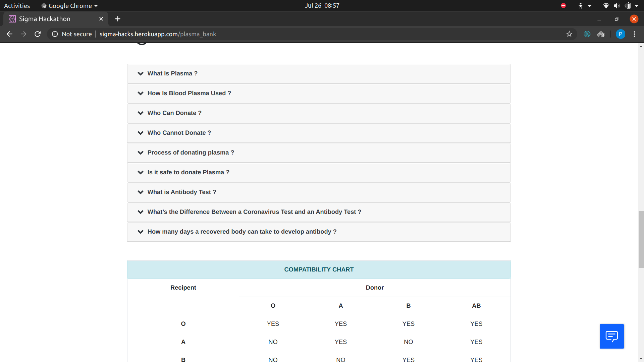Click the browser reload icon
644x362 pixels.
(38, 34)
